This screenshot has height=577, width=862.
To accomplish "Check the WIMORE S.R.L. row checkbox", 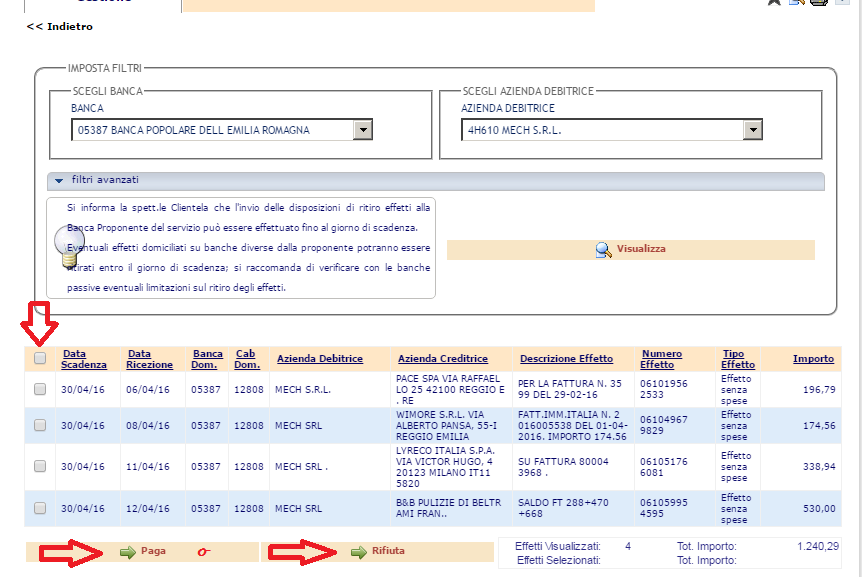I will click(40, 425).
